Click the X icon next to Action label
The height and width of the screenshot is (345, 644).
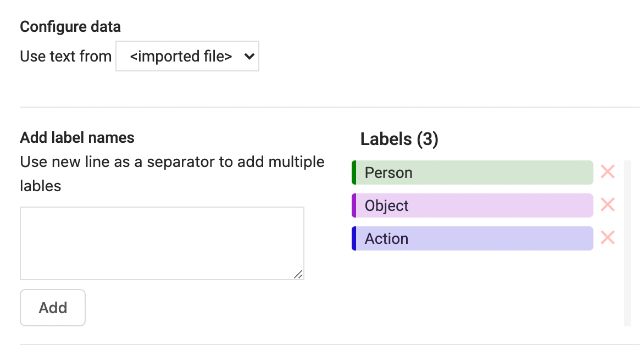tap(608, 238)
